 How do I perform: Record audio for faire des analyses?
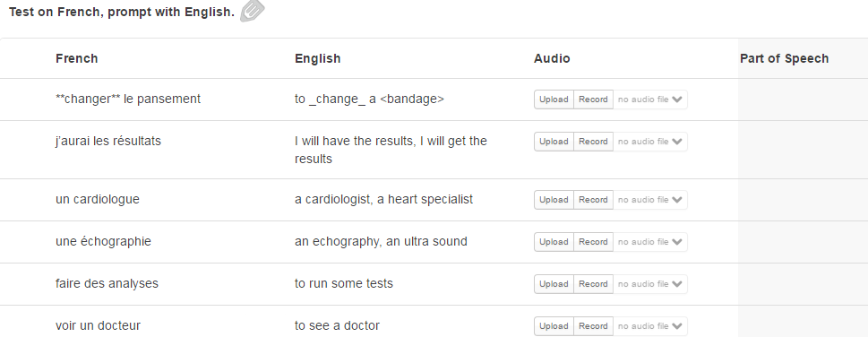coord(593,284)
